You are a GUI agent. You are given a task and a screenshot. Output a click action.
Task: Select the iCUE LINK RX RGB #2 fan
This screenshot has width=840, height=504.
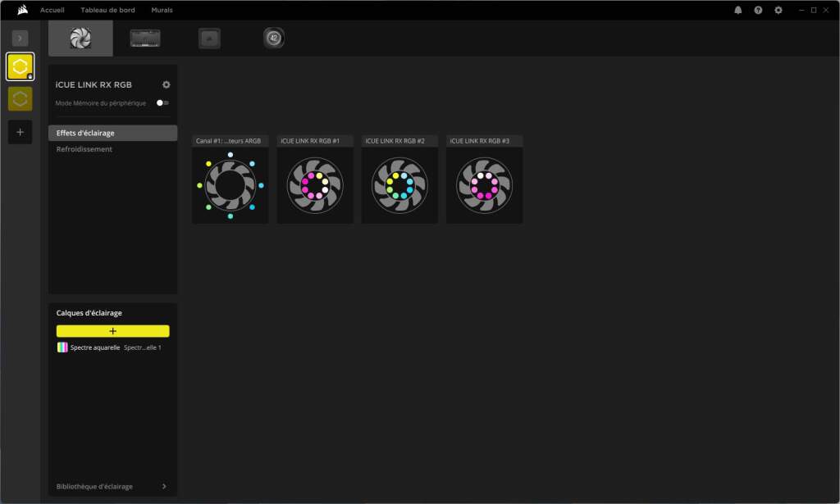pos(399,179)
